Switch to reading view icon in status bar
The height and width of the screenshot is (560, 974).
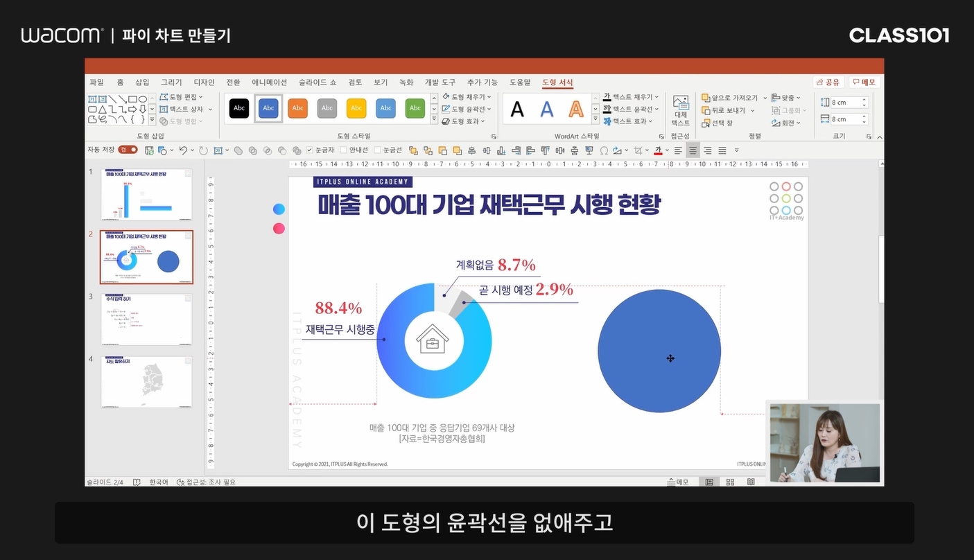pyautogui.click(x=751, y=482)
